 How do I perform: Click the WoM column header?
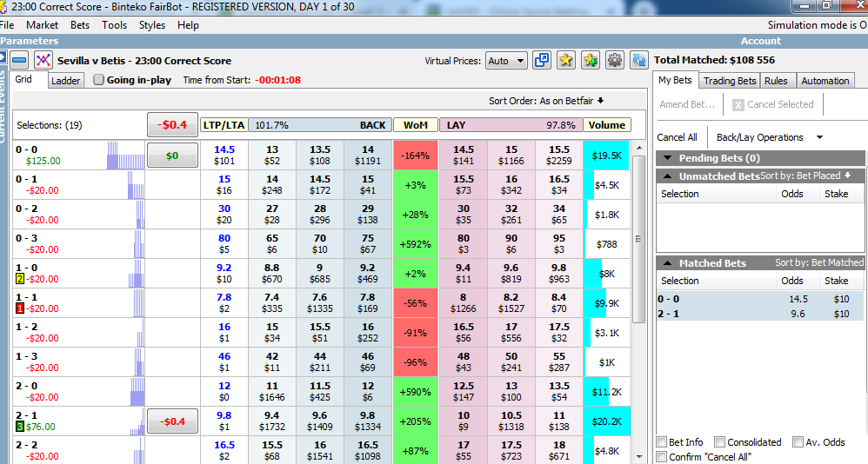pyautogui.click(x=415, y=125)
